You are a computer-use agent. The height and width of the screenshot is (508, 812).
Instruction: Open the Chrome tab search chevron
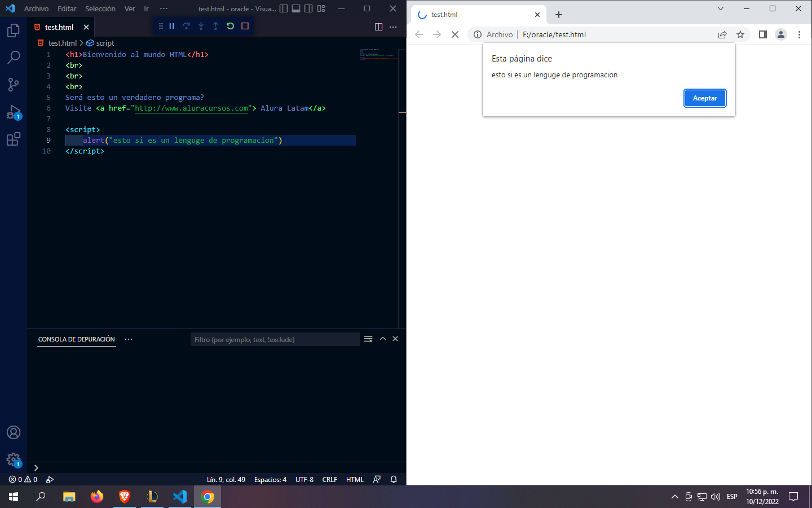click(x=720, y=8)
